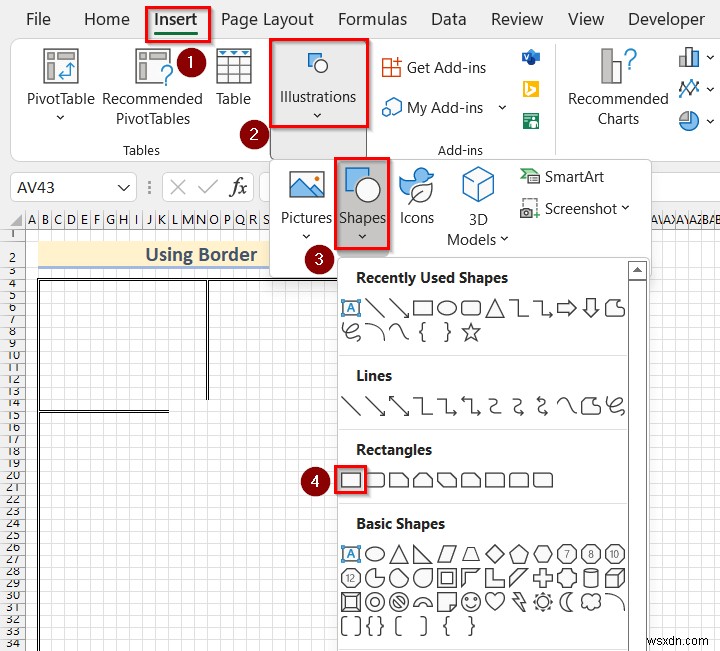720x651 pixels.
Task: Click the Bing Maps add-in icon
Action: [531, 89]
